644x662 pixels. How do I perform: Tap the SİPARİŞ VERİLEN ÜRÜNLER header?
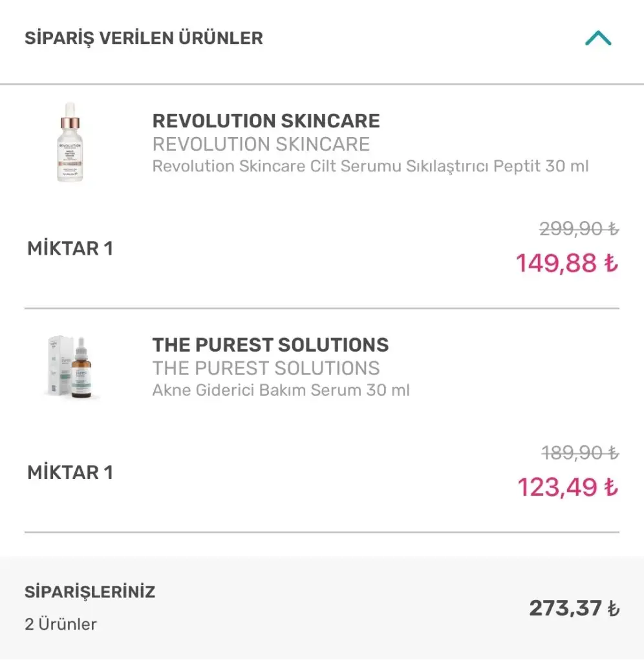[144, 38]
